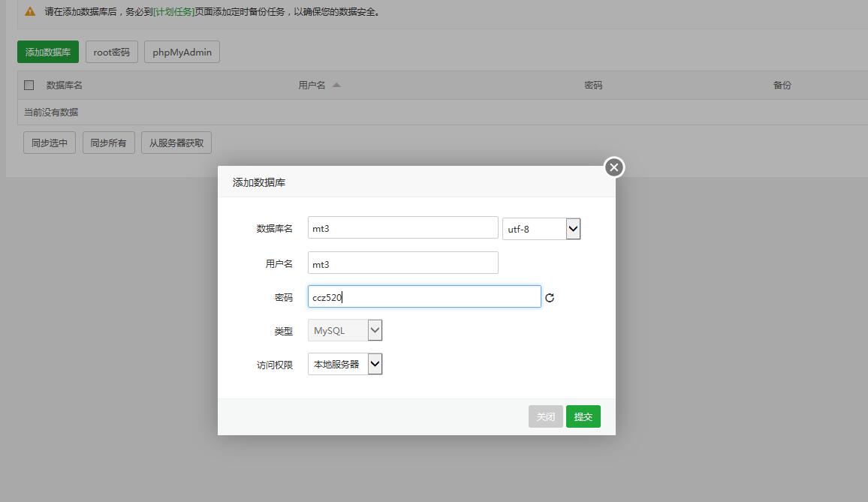This screenshot has width=868, height=502.
Task: Click Sync Selected button
Action: click(50, 143)
